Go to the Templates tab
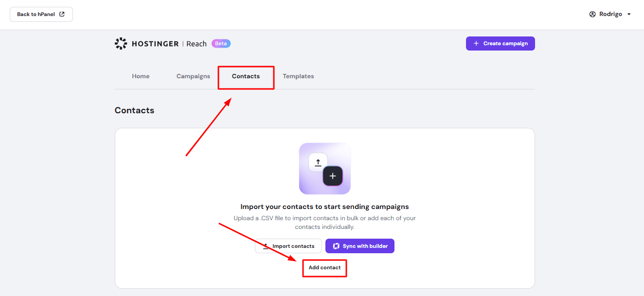The height and width of the screenshot is (296, 644). 298,76
